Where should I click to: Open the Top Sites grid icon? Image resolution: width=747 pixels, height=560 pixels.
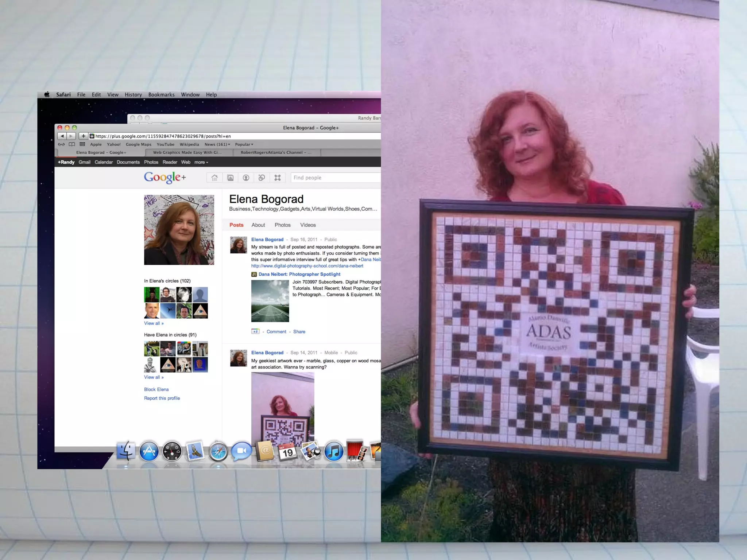coord(82,144)
